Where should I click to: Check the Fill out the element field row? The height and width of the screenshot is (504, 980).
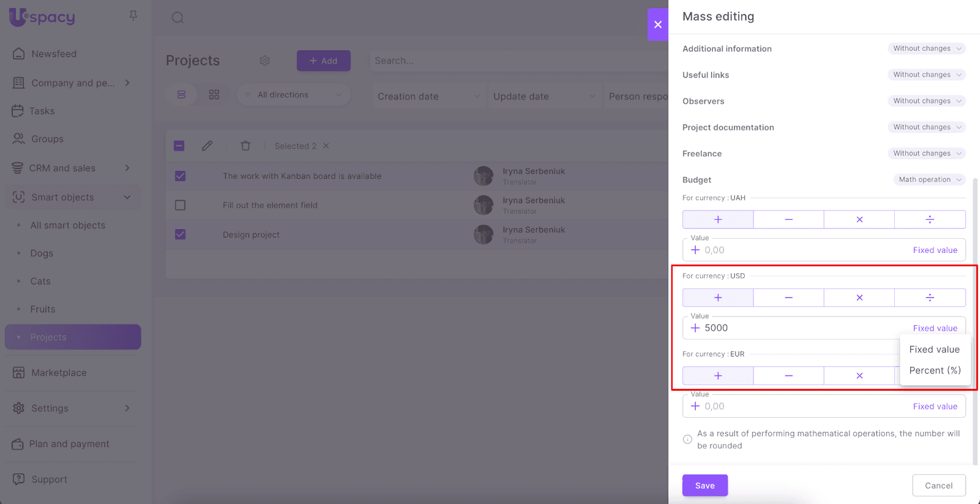point(180,205)
